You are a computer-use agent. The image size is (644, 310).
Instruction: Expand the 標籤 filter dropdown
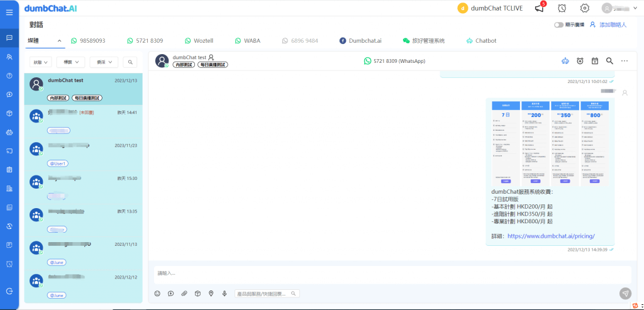click(x=70, y=62)
